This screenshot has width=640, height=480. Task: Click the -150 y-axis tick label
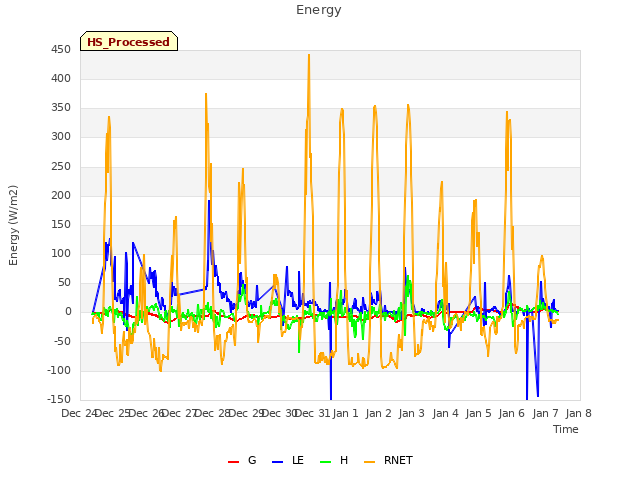point(59,399)
